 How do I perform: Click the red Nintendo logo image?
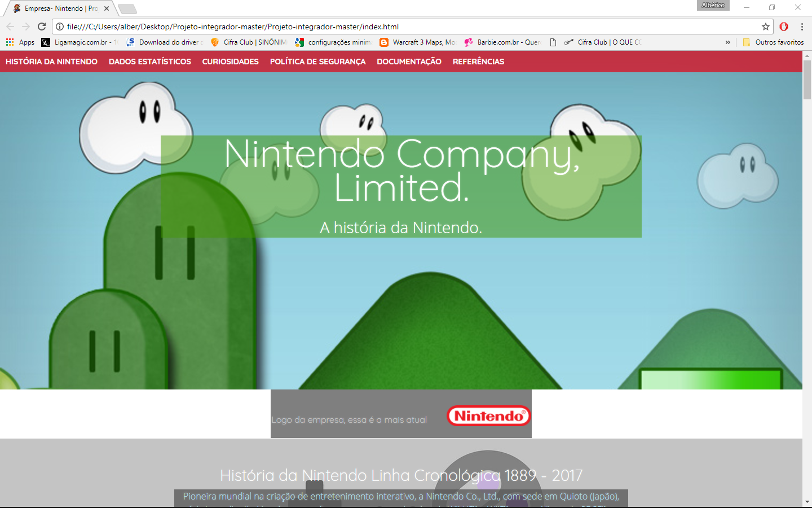tap(489, 416)
